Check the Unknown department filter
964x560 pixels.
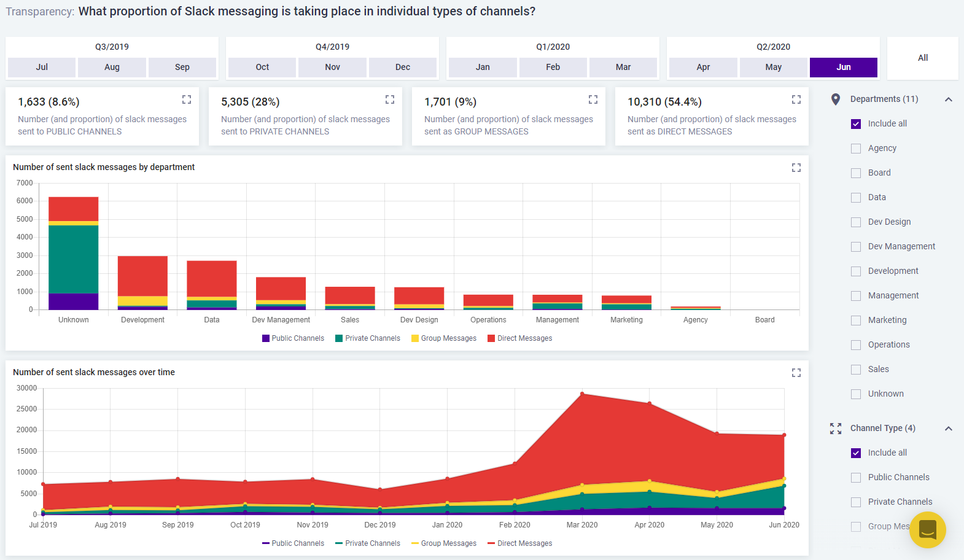click(x=856, y=394)
